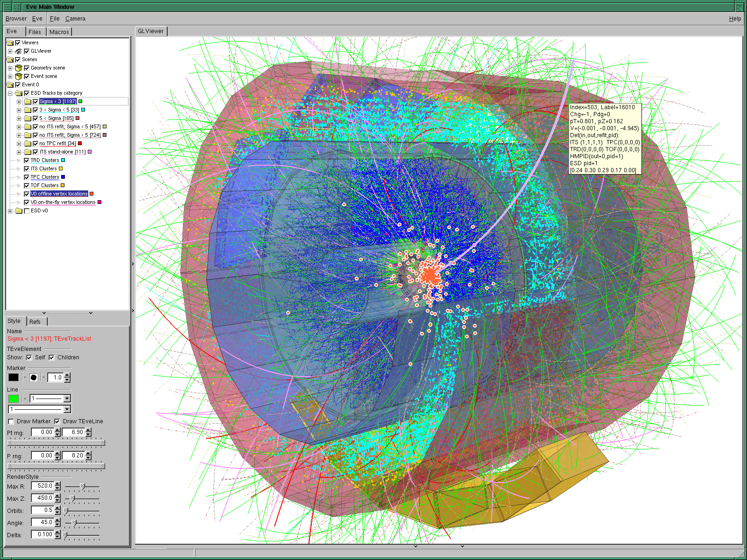Click the green Line color swatch
The image size is (747, 560).
[14, 399]
